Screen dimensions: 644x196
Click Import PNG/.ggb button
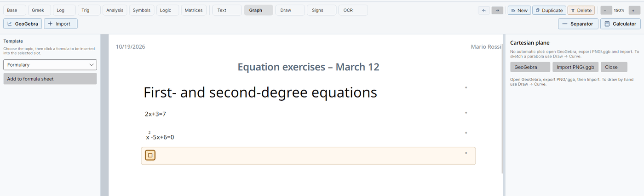575,67
